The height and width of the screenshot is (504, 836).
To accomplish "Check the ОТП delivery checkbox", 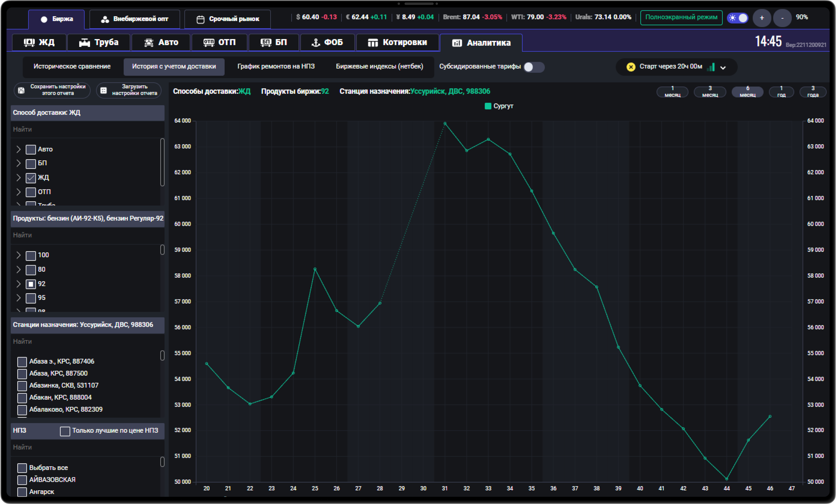I will click(31, 192).
